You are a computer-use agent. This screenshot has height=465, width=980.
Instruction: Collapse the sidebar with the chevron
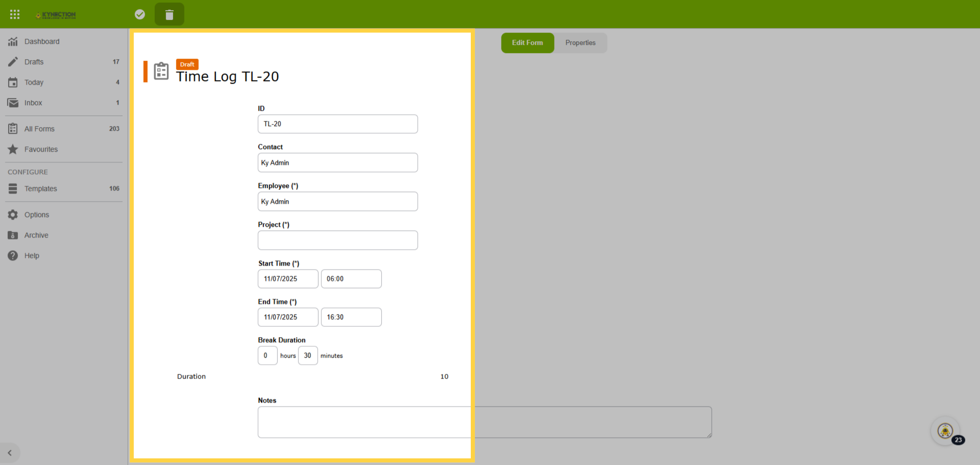click(x=9, y=453)
